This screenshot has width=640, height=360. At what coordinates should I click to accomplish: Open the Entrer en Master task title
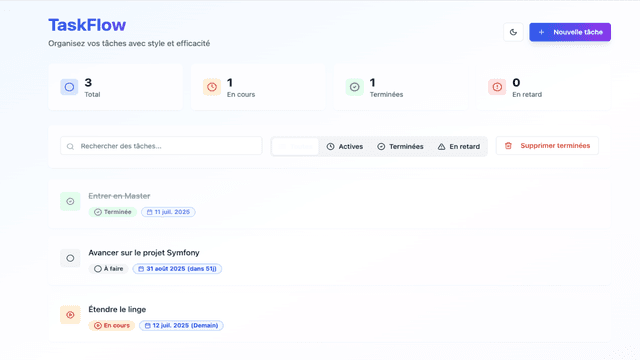click(x=119, y=196)
